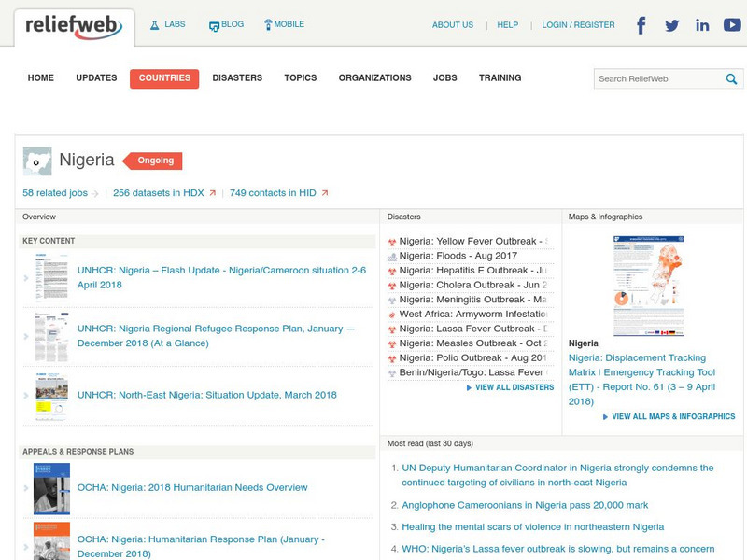Image resolution: width=747 pixels, height=560 pixels.
Task: Click the Cholera Outbreak epidemic icon
Action: click(x=392, y=287)
